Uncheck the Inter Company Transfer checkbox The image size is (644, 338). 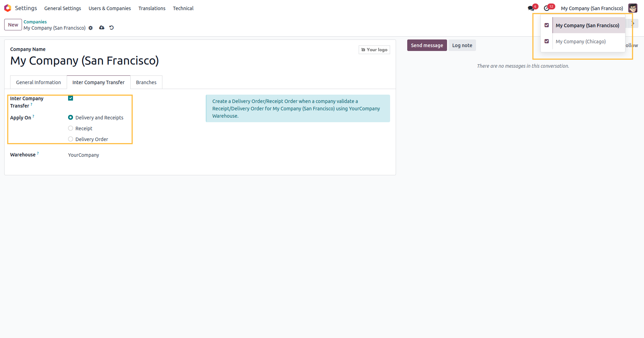point(71,98)
